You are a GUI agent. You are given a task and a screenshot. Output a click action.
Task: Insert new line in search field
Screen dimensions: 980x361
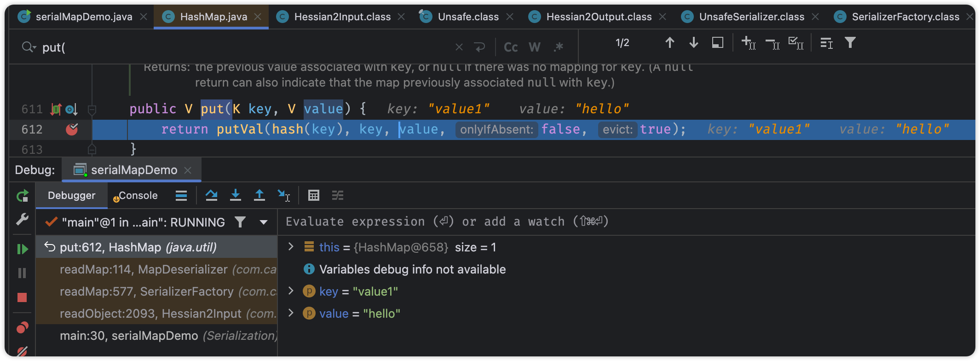479,47
